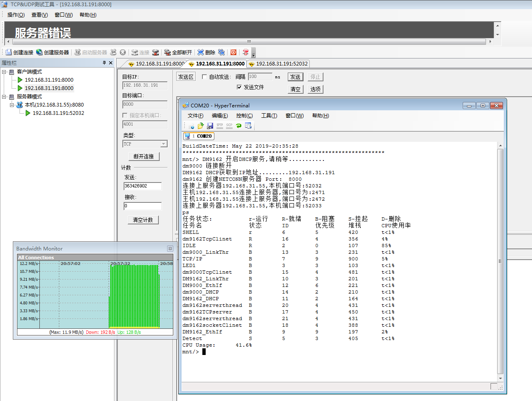This screenshot has width=532, height=401.
Task: Click the 间隔 interval input field
Action: coord(260,77)
